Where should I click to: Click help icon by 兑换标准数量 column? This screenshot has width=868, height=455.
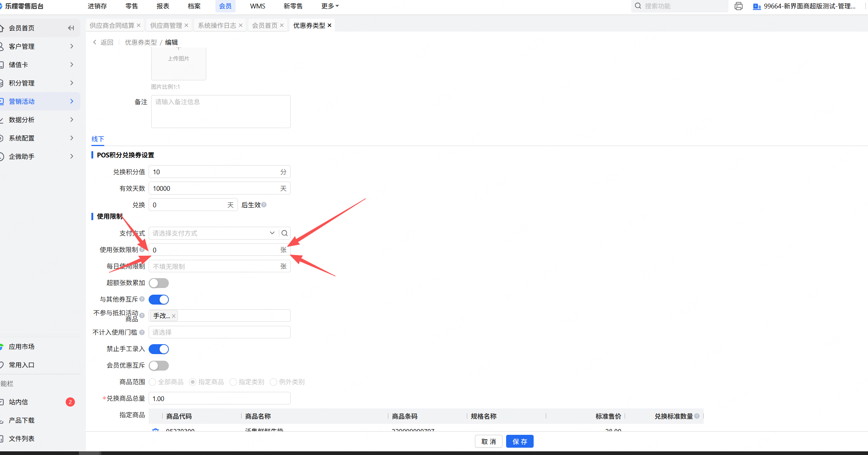[697, 416]
